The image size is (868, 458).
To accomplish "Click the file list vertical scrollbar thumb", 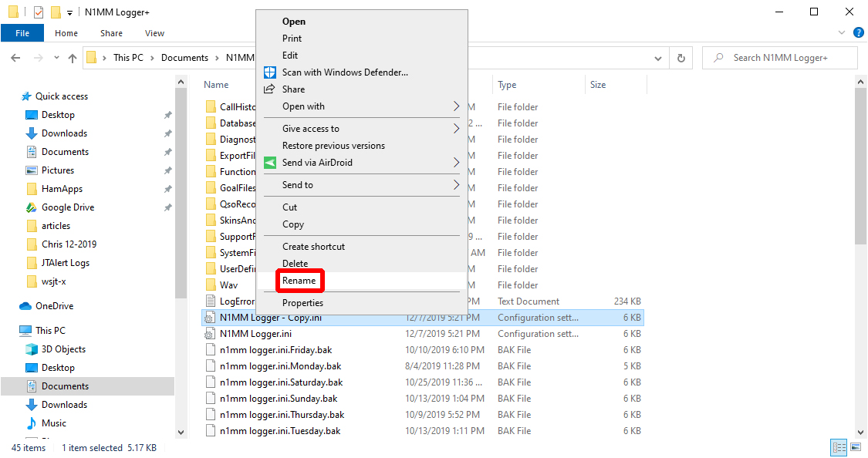I will tap(860, 166).
